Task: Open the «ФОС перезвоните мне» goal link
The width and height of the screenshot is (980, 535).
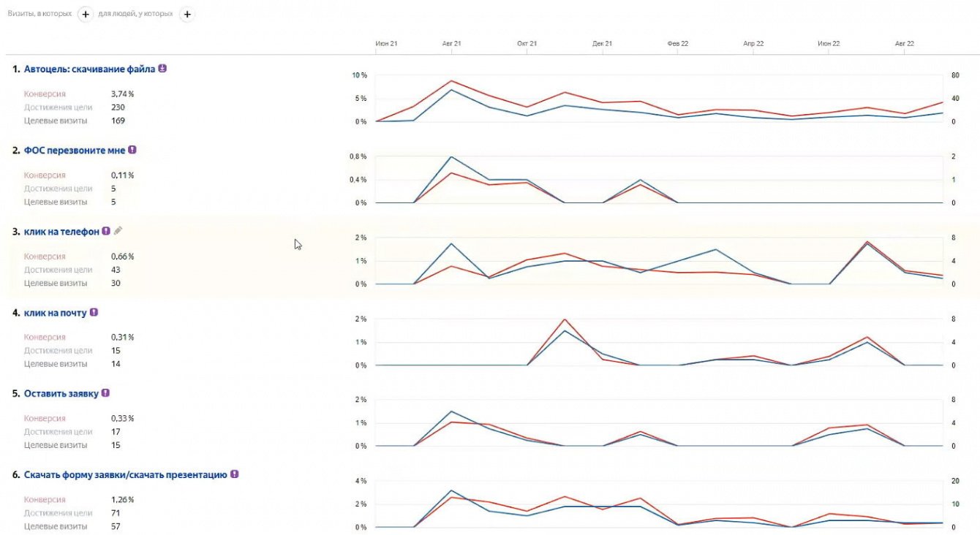Action: point(75,151)
